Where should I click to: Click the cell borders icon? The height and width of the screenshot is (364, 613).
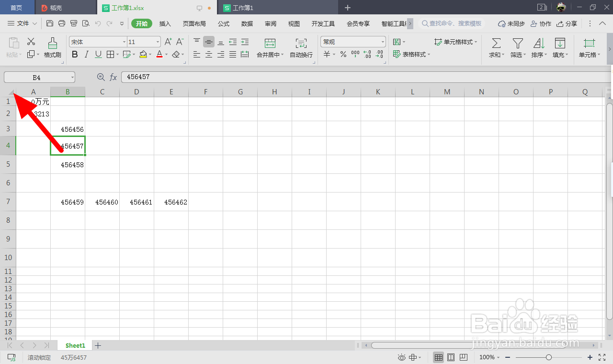coord(110,55)
